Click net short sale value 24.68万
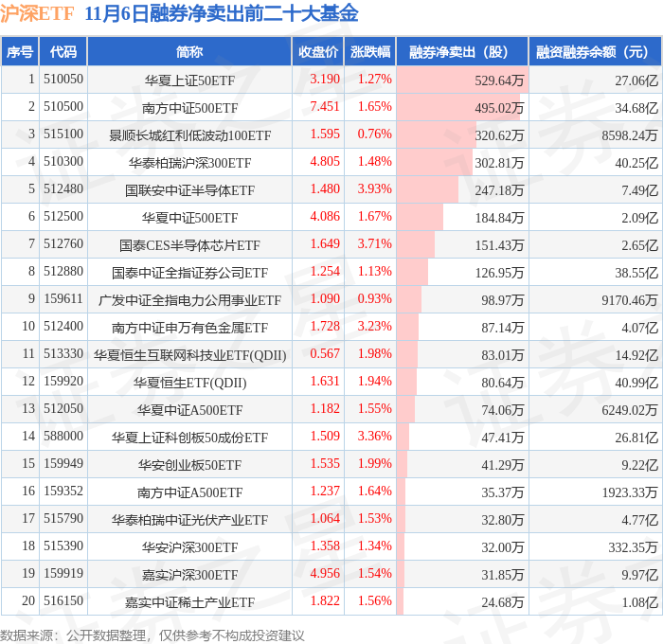Image resolution: width=663 pixels, height=644 pixels. click(x=502, y=602)
